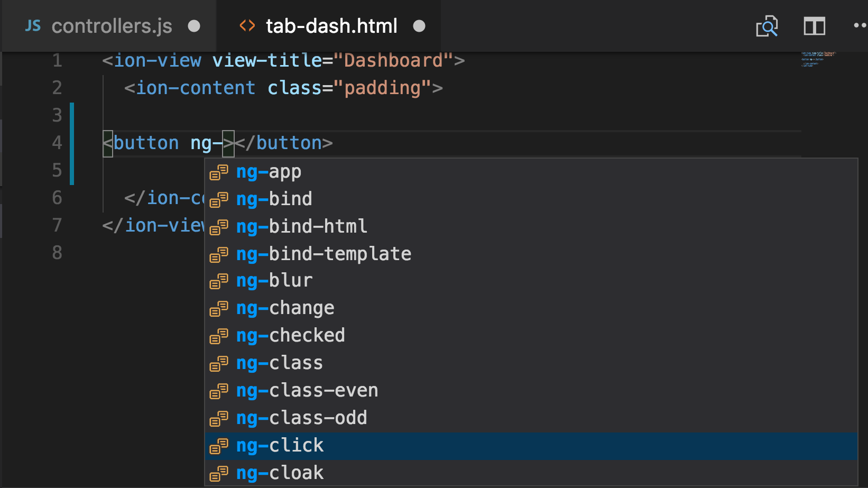Click snippet icon beside ng-checked

click(219, 336)
